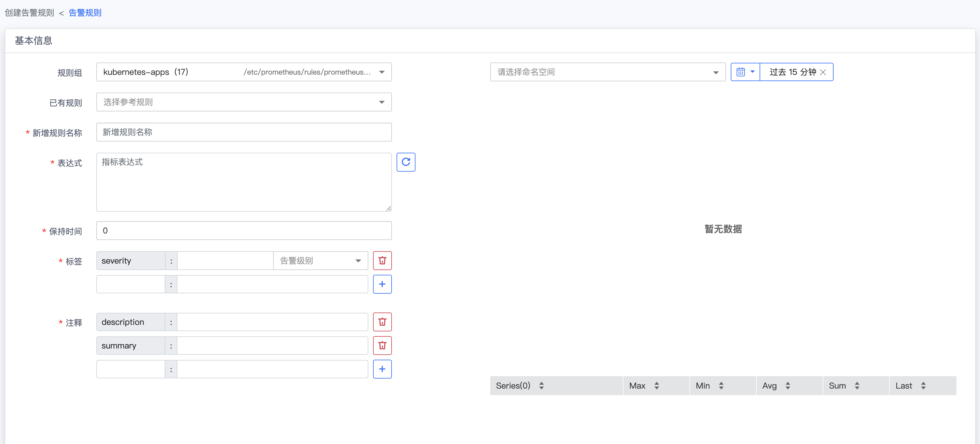Clear the 过去 15 分钟 time range

[823, 72]
